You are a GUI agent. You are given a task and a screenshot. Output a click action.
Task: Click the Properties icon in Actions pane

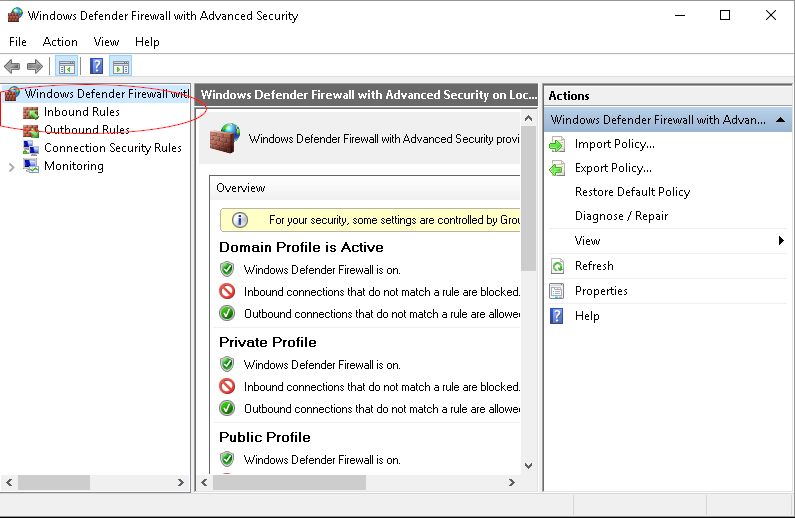(557, 291)
